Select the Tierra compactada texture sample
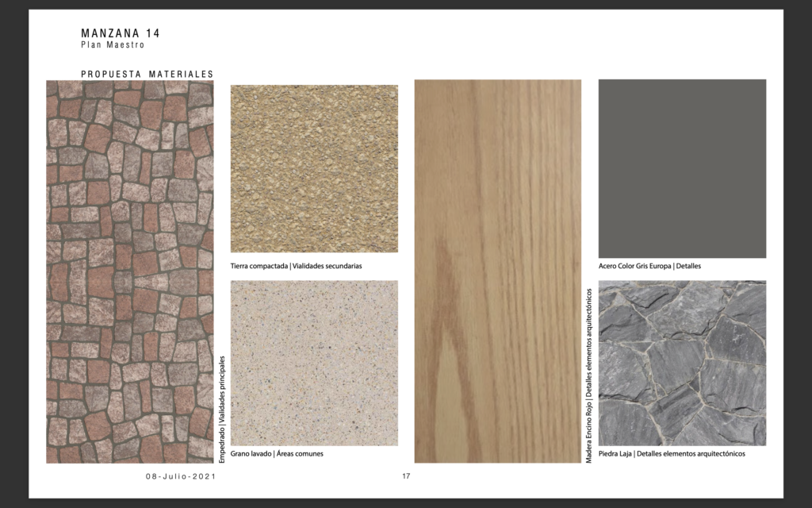 (x=314, y=168)
